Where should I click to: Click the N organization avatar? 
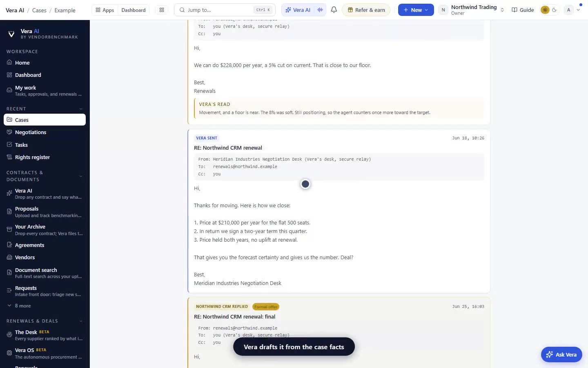(443, 10)
